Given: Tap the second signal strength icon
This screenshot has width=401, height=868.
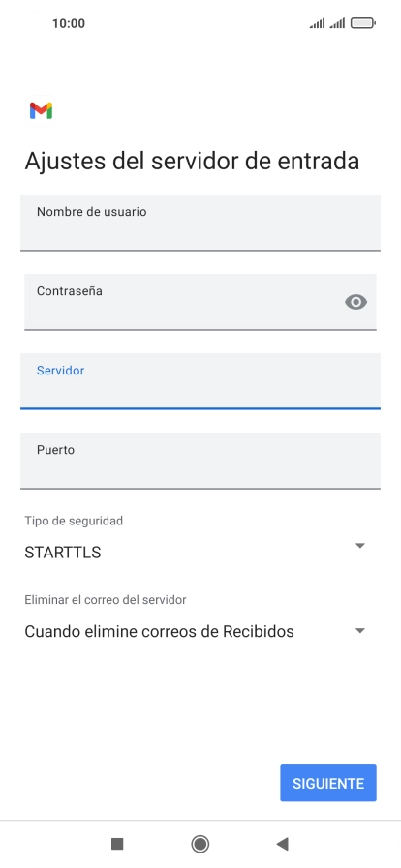Looking at the screenshot, I should pyautogui.click(x=337, y=23).
